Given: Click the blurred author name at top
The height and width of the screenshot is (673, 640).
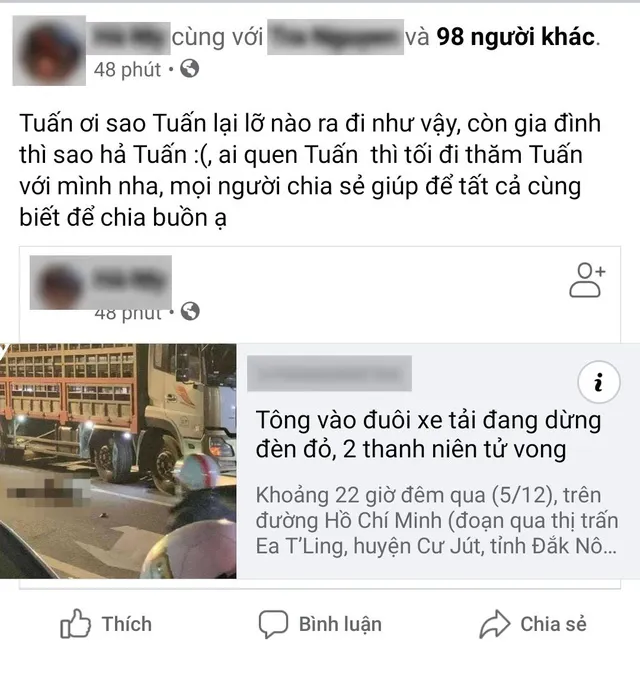Looking at the screenshot, I should 129,38.
